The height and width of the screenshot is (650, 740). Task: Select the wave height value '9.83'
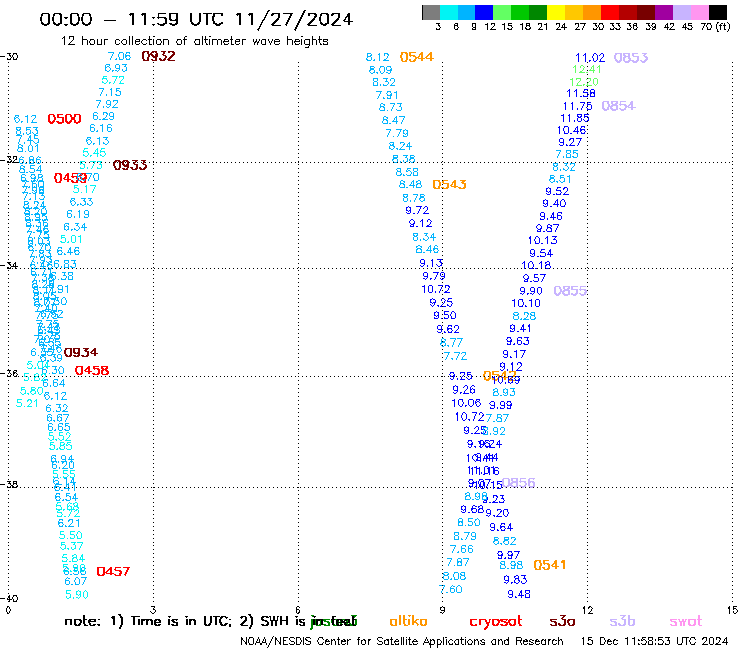point(515,580)
